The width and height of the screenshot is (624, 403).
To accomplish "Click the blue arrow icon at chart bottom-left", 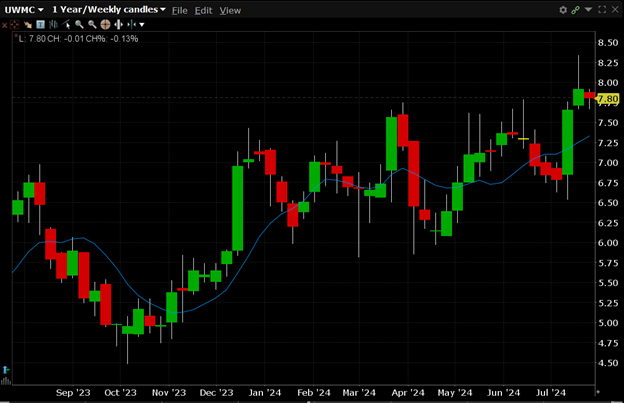I will point(6,370).
